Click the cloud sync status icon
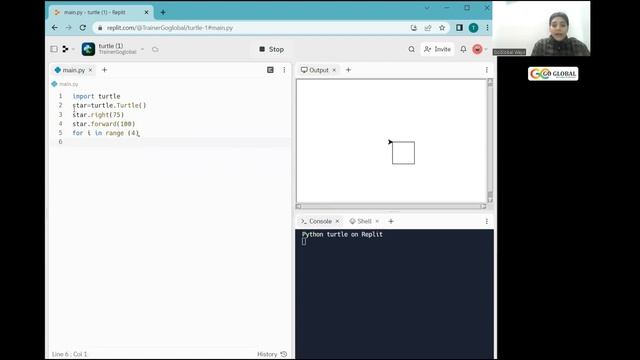 (x=155, y=49)
